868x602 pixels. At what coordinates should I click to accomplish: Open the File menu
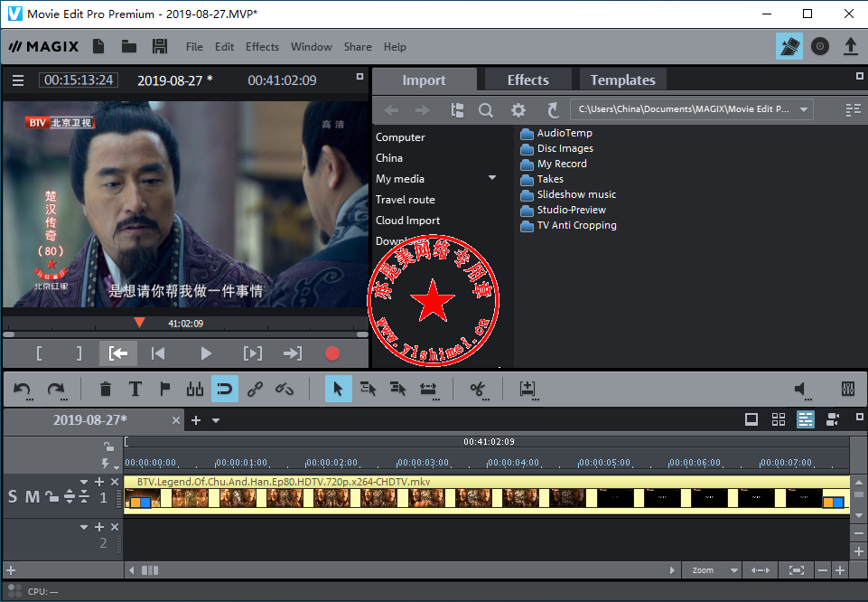tap(194, 47)
